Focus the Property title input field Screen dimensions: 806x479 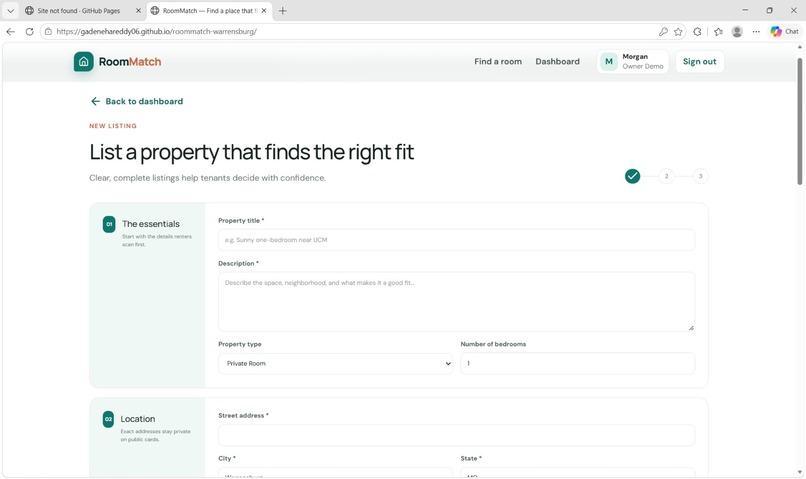click(x=456, y=240)
